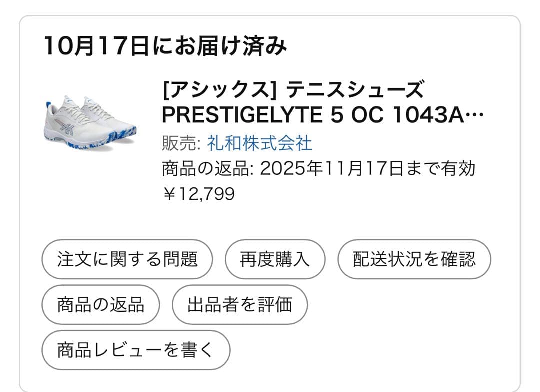This screenshot has width=540, height=392.
Task: Click the 商品レビューを書く pill in the bottom row
Action: pyautogui.click(x=136, y=350)
